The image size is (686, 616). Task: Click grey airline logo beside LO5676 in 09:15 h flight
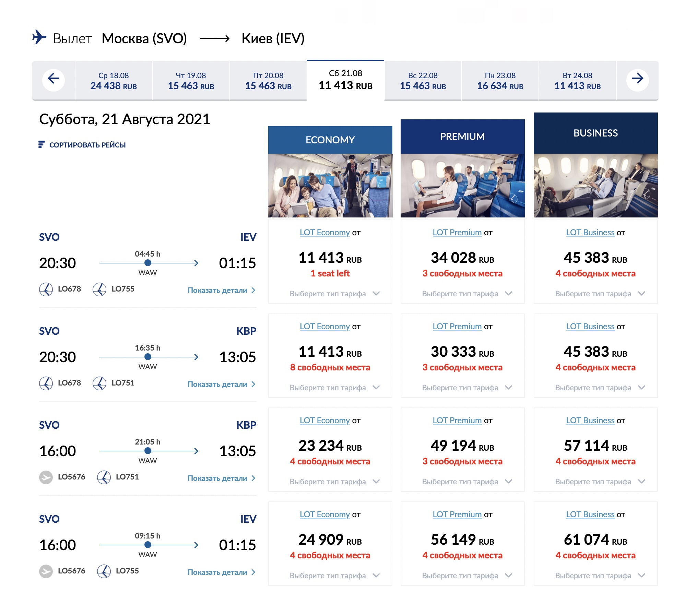(x=46, y=571)
